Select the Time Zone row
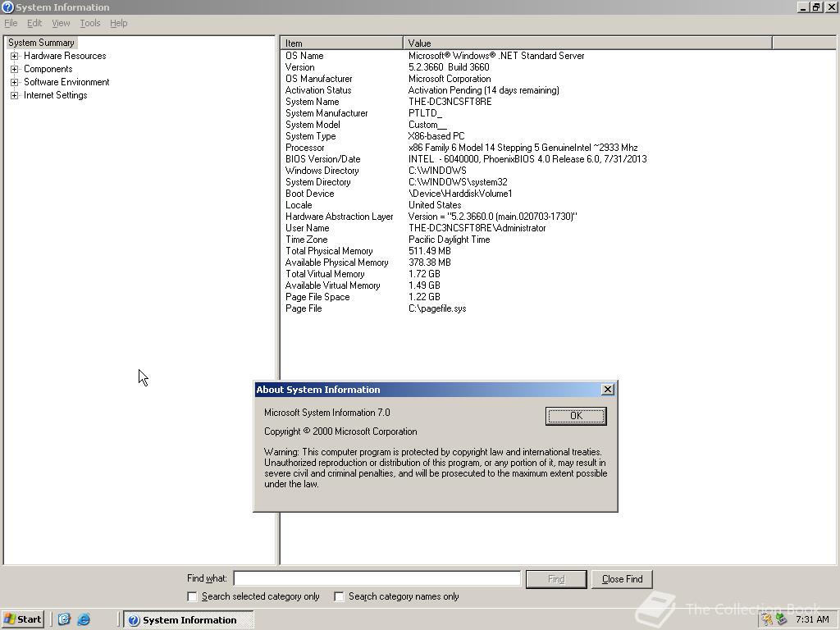The image size is (840, 630). [557, 240]
